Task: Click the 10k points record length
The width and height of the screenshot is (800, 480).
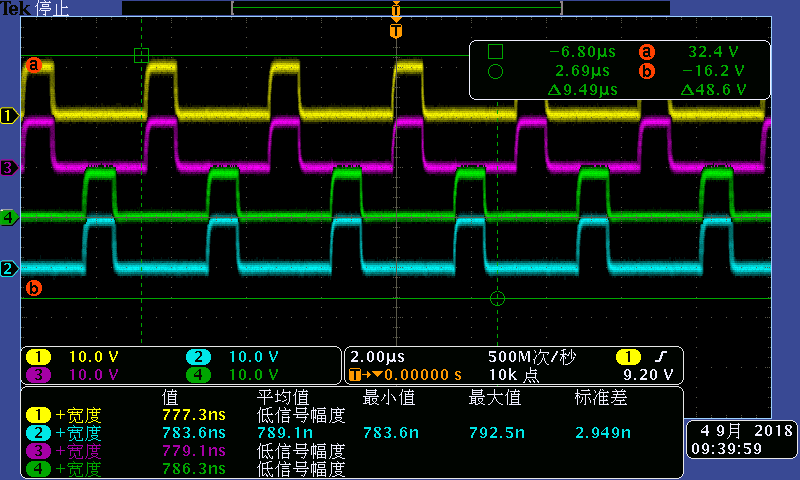Action: coord(514,375)
